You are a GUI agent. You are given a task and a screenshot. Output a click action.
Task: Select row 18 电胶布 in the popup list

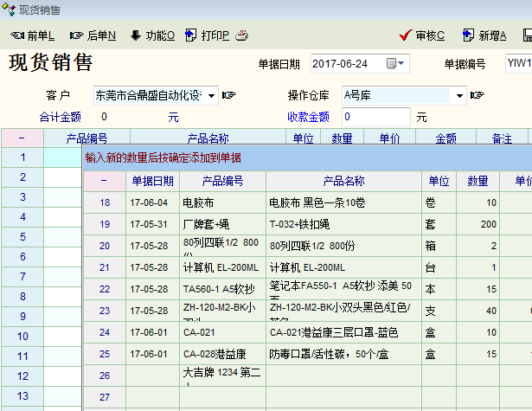[199, 202]
